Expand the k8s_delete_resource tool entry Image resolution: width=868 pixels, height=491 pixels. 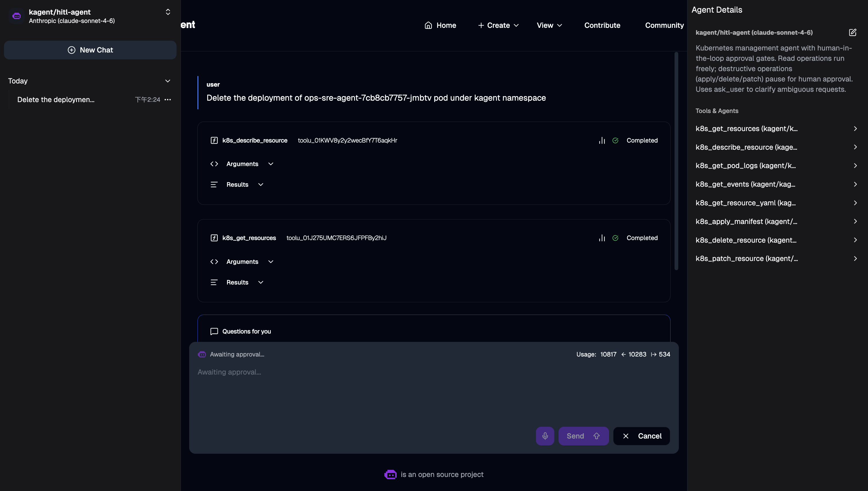click(x=776, y=240)
